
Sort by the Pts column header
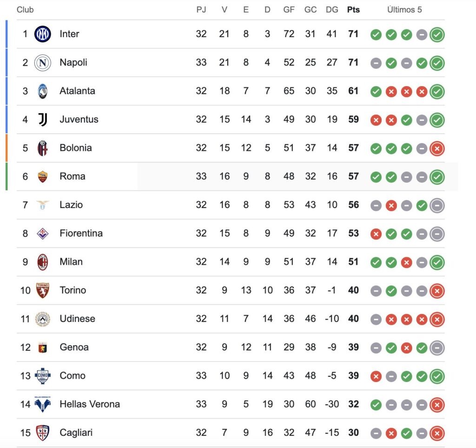coord(353,10)
